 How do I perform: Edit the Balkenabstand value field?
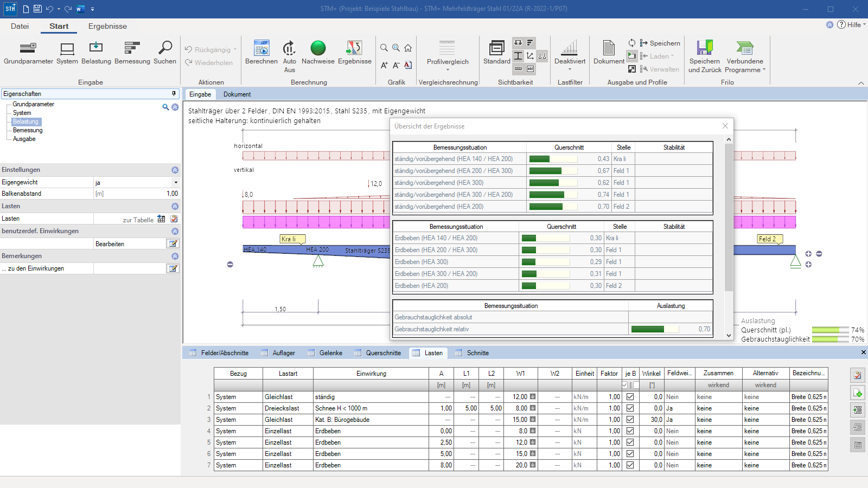(x=137, y=194)
